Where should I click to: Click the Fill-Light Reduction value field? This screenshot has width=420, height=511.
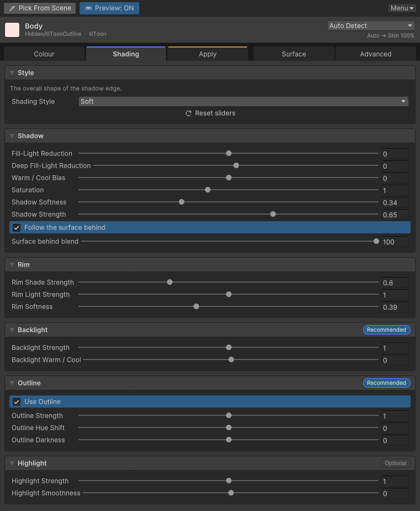[395, 154]
